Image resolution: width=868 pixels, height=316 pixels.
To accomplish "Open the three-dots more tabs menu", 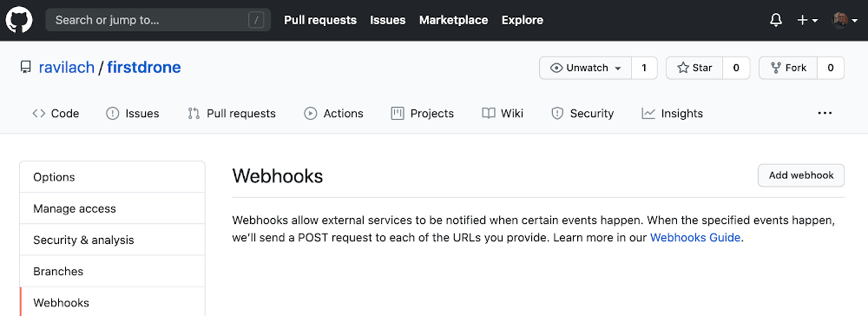I will [x=825, y=114].
